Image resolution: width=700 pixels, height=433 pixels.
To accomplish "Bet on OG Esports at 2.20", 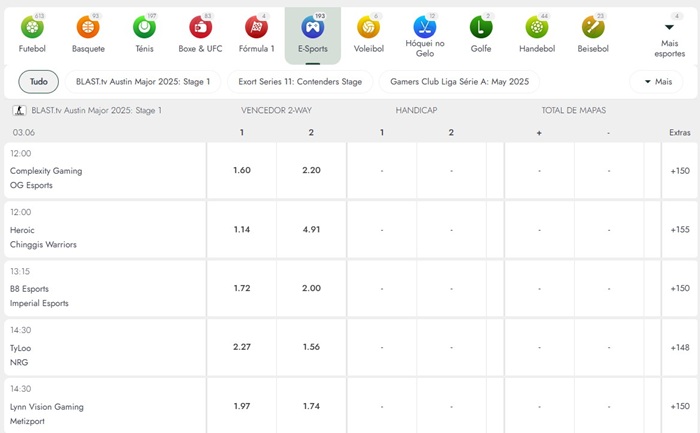I will click(x=311, y=171).
